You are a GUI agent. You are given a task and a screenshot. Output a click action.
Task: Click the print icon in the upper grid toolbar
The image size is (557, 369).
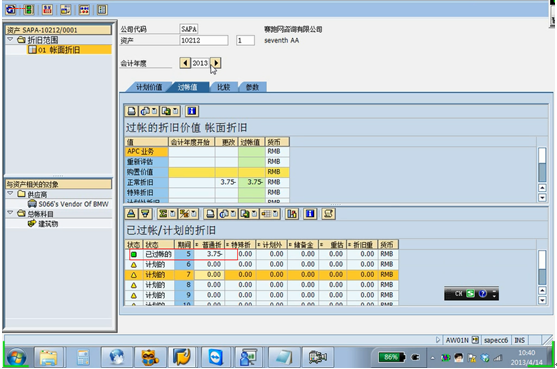(x=131, y=111)
